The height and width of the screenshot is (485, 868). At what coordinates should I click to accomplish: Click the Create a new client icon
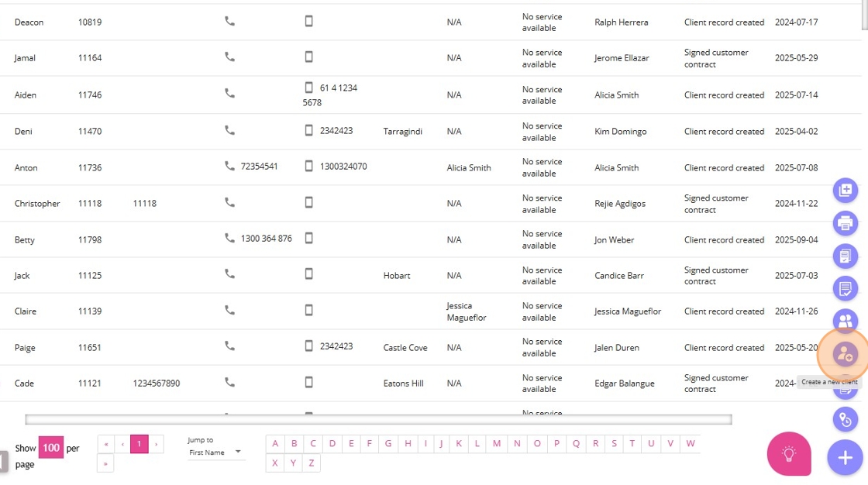845,355
